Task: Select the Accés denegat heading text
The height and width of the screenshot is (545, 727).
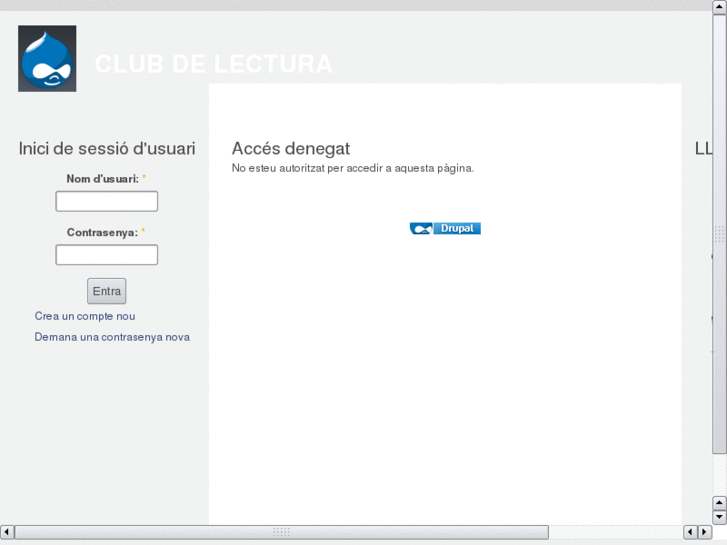Action: click(291, 149)
